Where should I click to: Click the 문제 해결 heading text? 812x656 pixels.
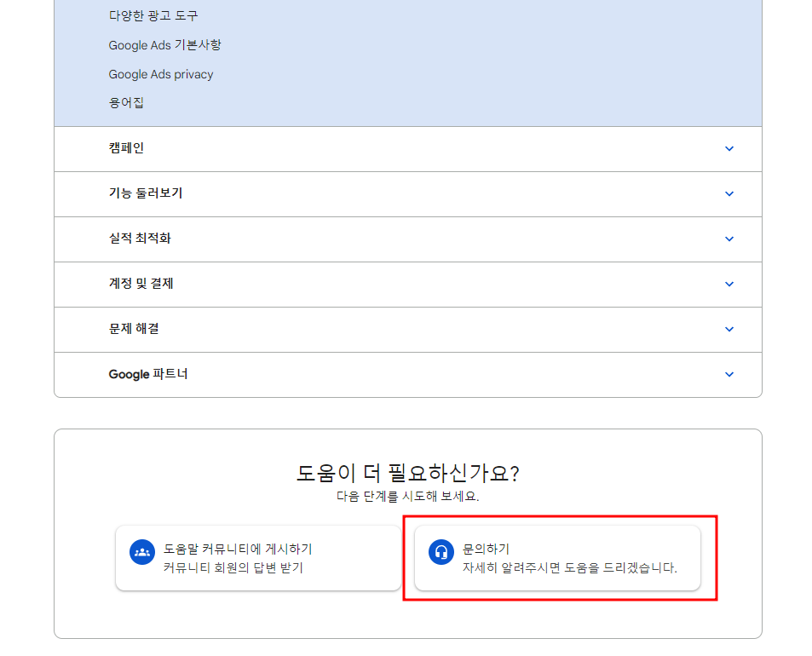pos(134,328)
